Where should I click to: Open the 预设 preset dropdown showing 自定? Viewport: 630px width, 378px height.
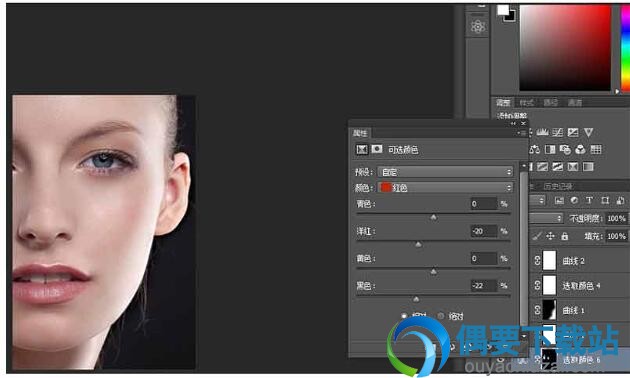click(445, 172)
